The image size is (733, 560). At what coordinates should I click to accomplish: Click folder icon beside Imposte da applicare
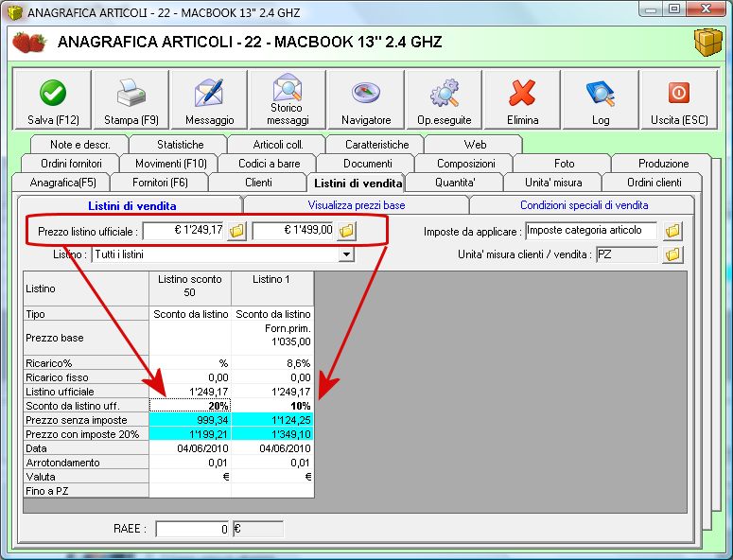[x=672, y=231]
